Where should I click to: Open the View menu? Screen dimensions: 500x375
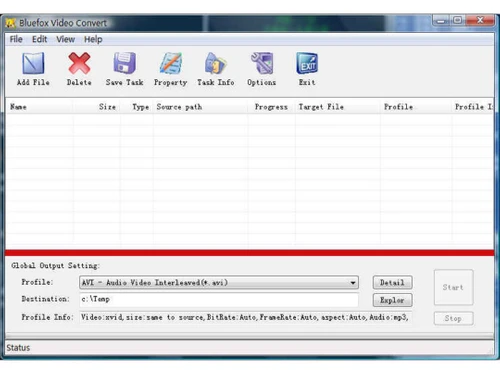[65, 39]
